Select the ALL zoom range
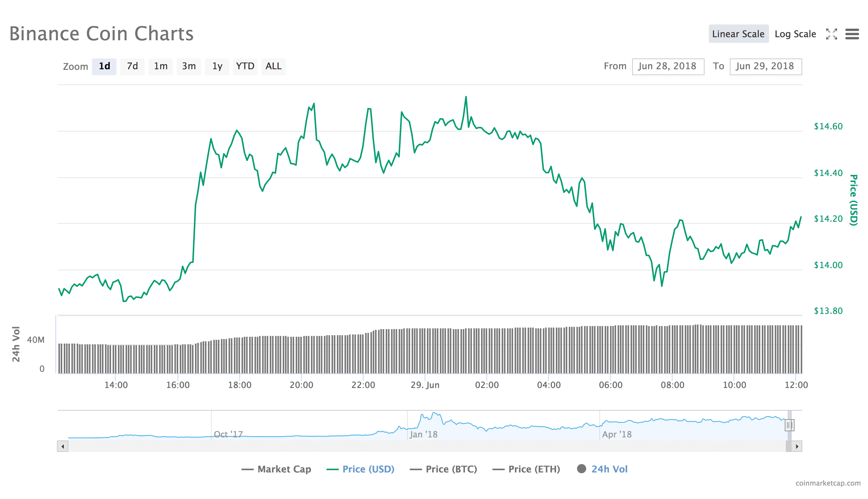The height and width of the screenshot is (499, 868). pos(273,66)
